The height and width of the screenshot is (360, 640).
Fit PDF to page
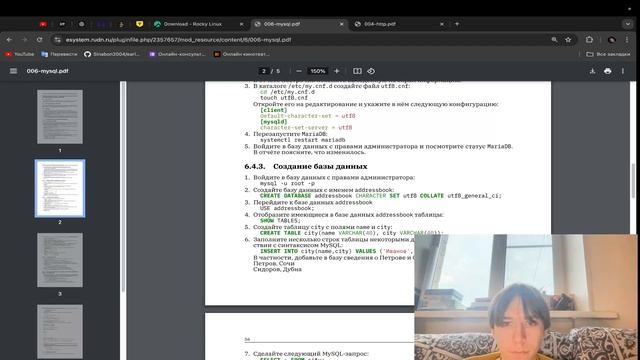point(357,71)
